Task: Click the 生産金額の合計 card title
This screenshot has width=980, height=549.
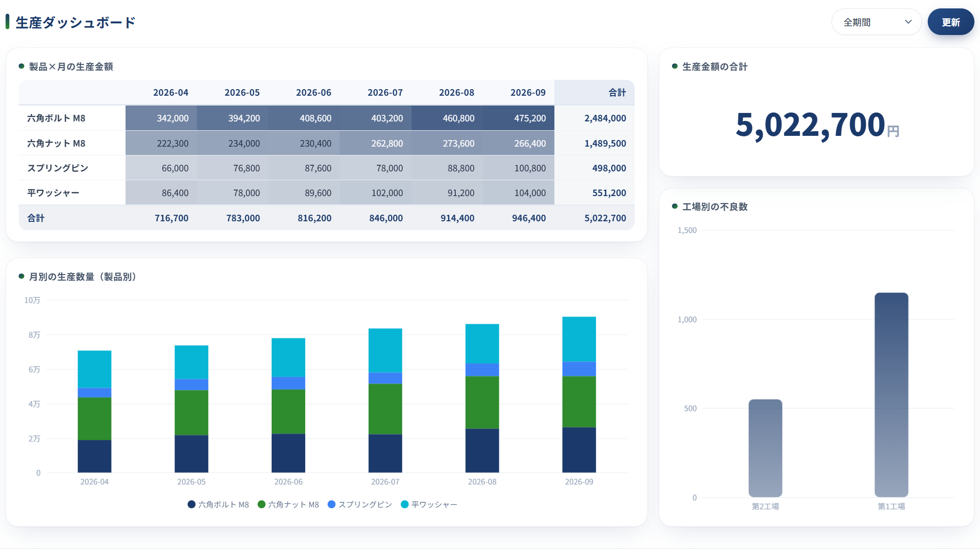Action: click(x=715, y=67)
